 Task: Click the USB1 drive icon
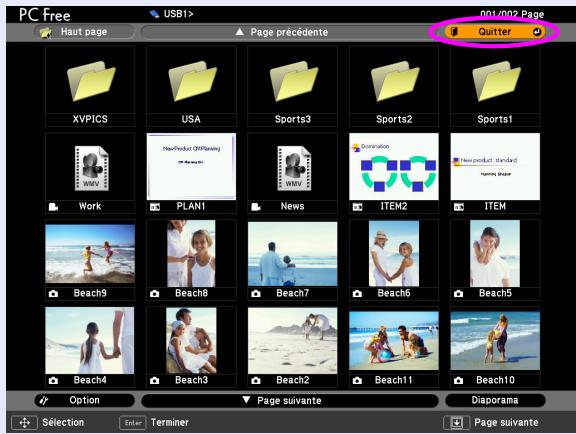[154, 14]
